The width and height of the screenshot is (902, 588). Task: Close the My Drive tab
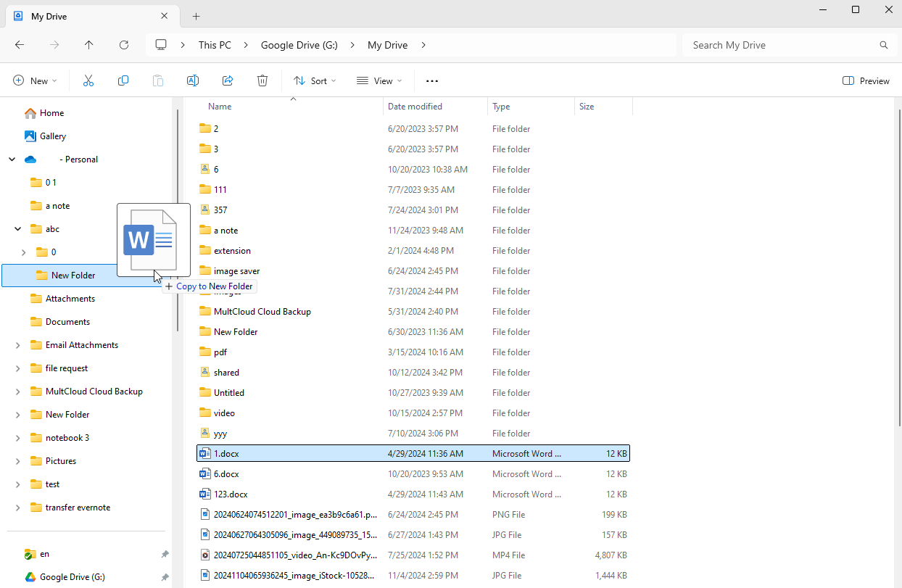165,16
